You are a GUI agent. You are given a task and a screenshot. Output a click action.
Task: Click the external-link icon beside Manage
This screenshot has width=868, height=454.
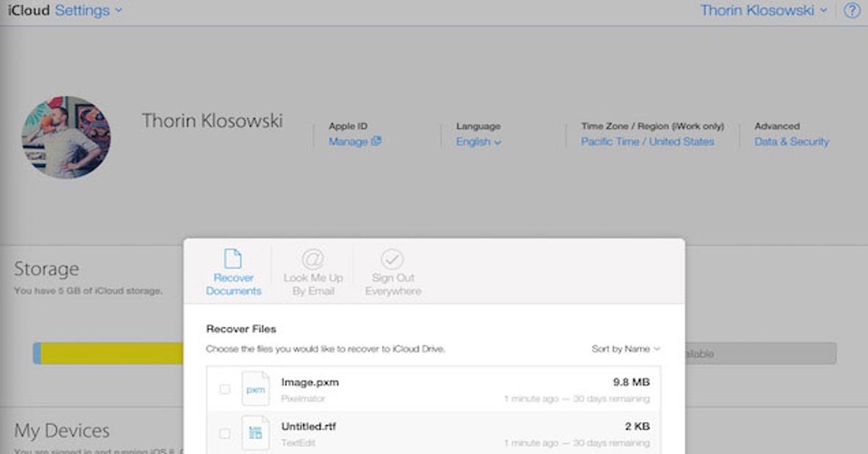[376, 142]
